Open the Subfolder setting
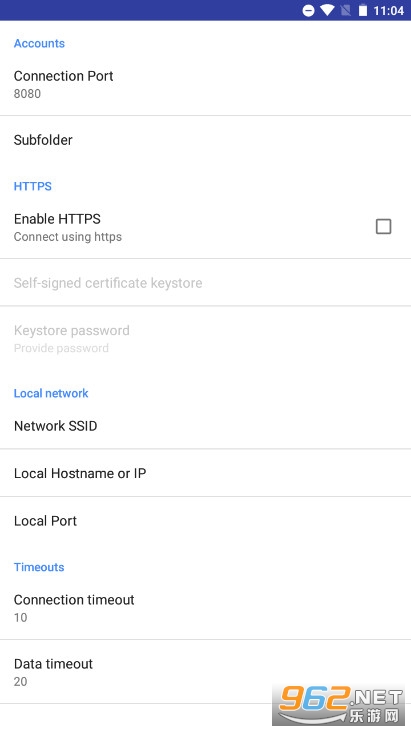411x732 pixels. coord(206,140)
